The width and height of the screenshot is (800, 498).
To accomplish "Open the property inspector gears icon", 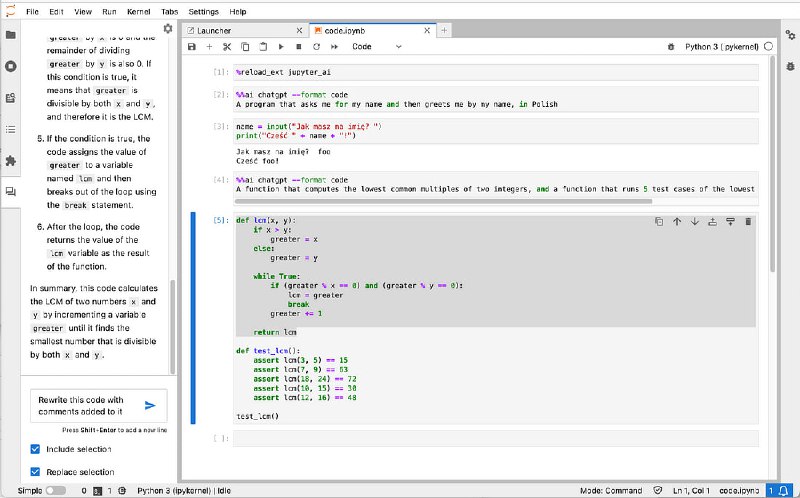I will coord(790,35).
